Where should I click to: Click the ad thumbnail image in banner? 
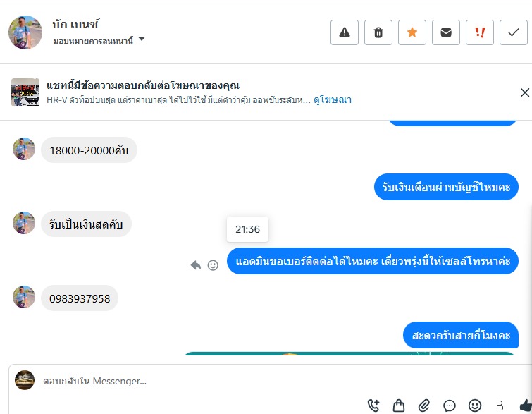tap(25, 92)
